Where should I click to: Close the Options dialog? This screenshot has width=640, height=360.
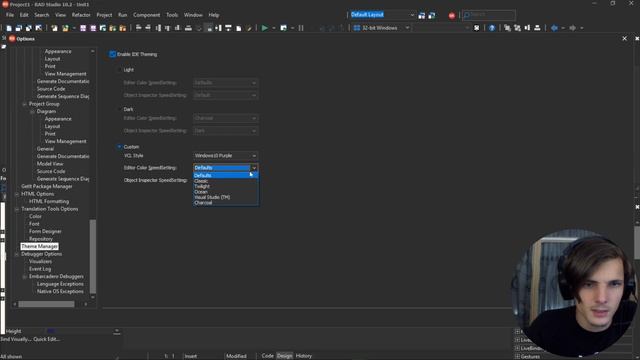coord(624,38)
